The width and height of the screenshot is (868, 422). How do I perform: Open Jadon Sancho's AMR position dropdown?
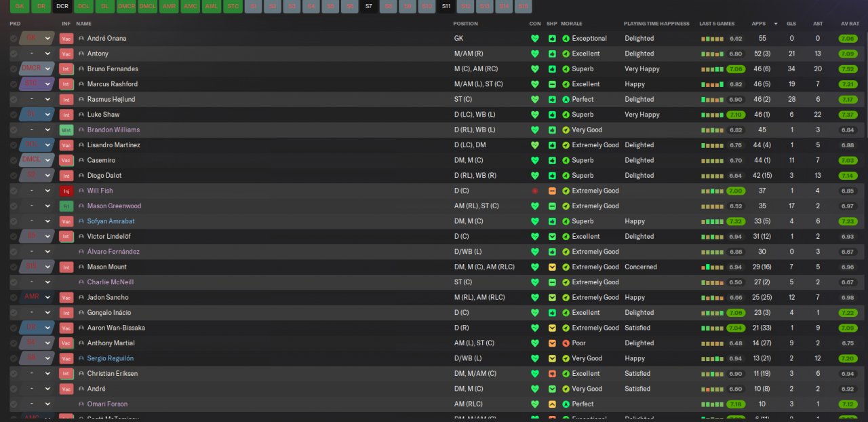(37, 298)
